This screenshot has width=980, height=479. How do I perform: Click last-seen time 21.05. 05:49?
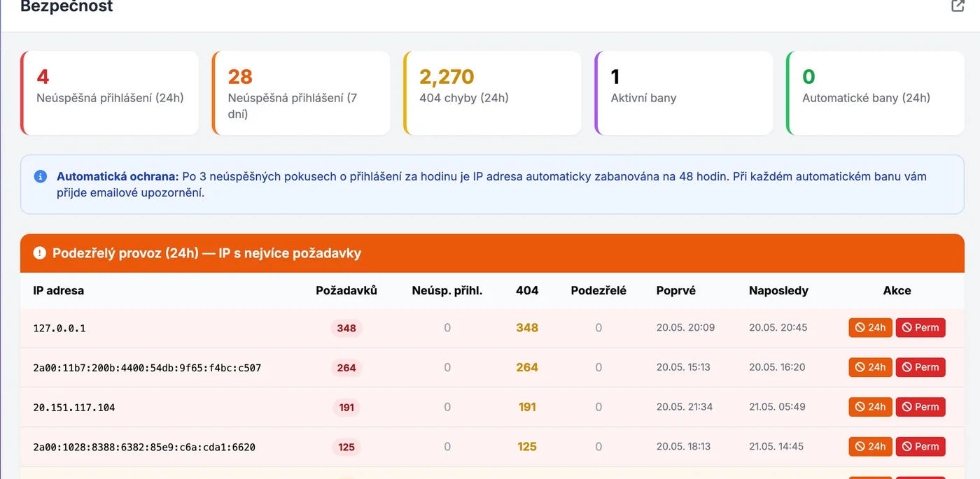point(777,406)
